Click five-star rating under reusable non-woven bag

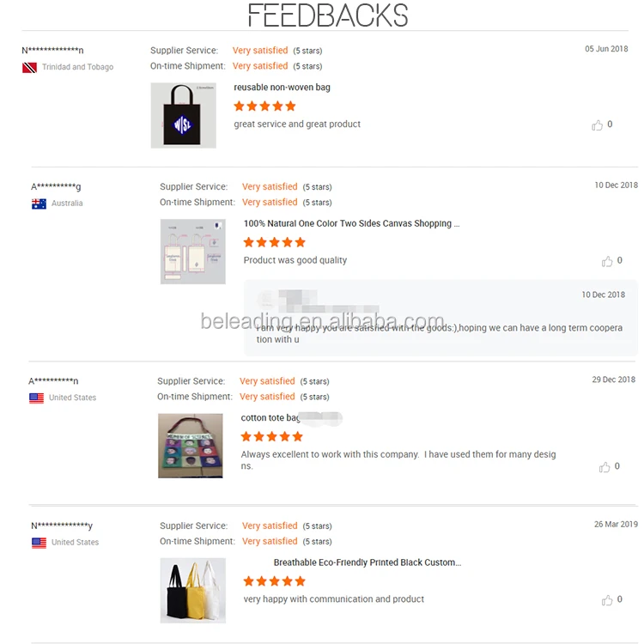(265, 106)
